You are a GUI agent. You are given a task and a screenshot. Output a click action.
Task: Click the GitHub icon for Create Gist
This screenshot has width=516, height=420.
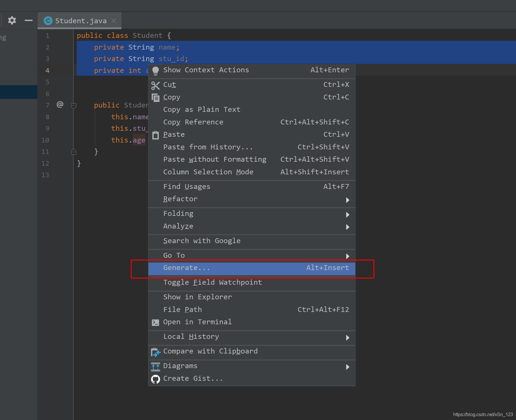point(156,379)
